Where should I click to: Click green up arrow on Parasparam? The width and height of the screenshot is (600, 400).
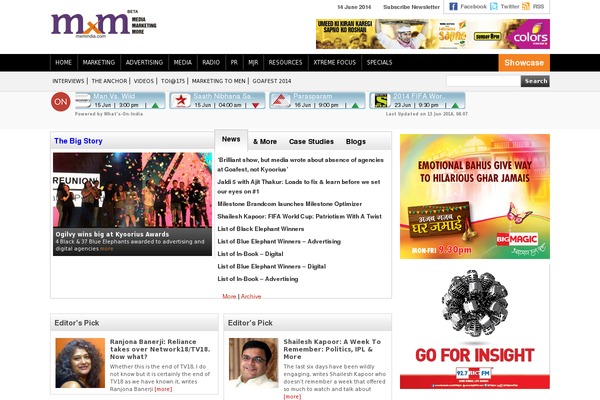[x=355, y=105]
